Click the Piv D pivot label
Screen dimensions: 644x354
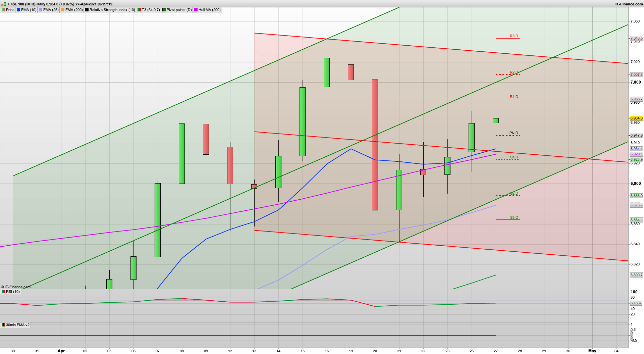tap(513, 133)
